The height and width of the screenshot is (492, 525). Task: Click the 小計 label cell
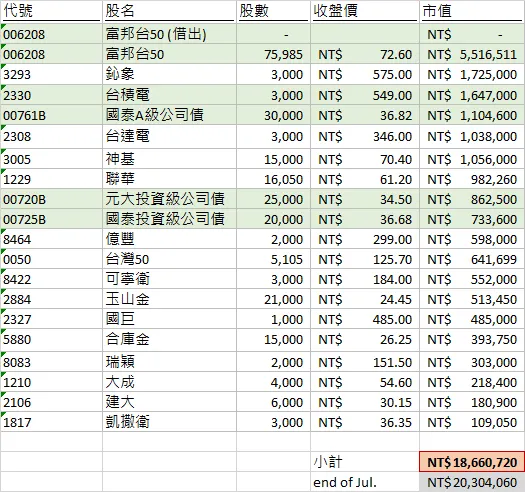pos(365,462)
